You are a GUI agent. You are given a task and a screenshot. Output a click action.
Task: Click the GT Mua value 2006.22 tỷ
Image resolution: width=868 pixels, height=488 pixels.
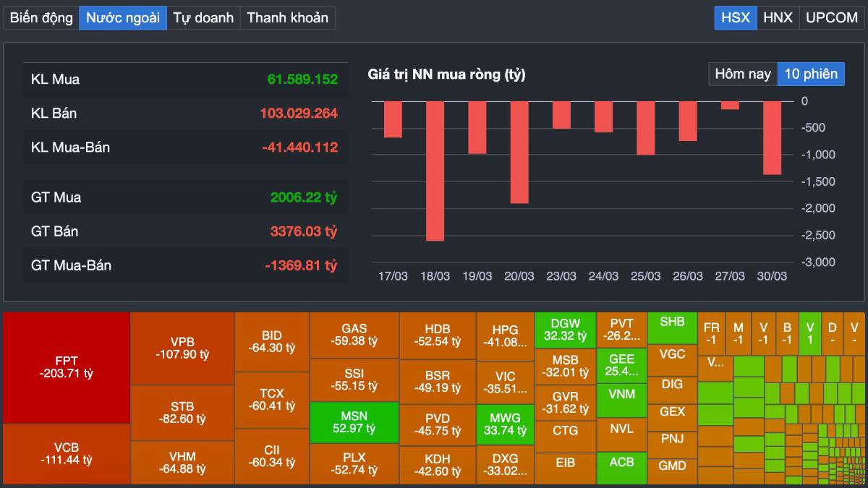click(x=304, y=197)
